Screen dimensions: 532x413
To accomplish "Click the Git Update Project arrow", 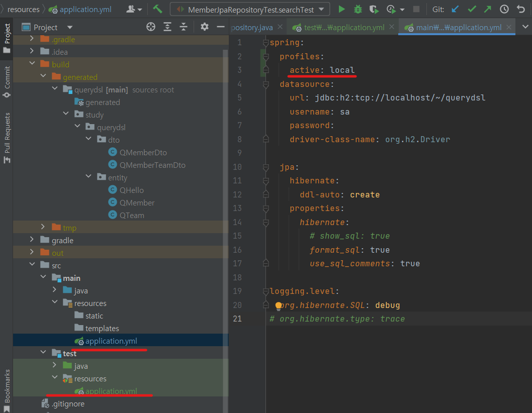I will coord(455,9).
